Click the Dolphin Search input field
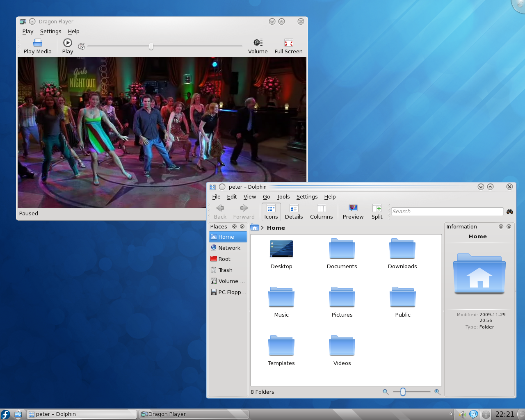The width and height of the screenshot is (525, 420). click(x=447, y=212)
